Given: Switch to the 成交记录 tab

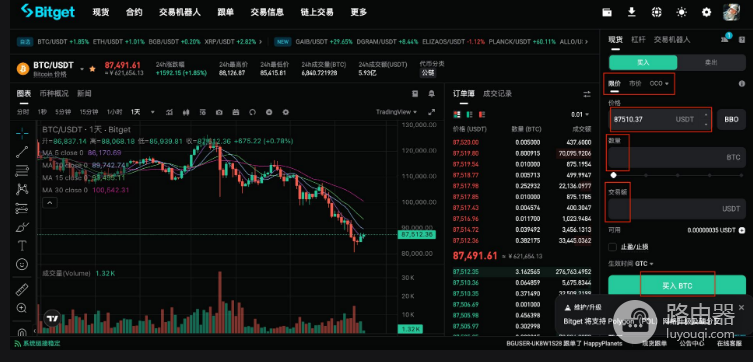Looking at the screenshot, I should 497,94.
